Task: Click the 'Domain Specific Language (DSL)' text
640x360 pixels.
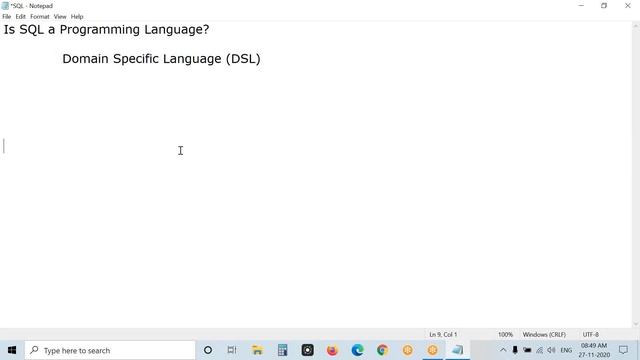Action: [x=161, y=59]
